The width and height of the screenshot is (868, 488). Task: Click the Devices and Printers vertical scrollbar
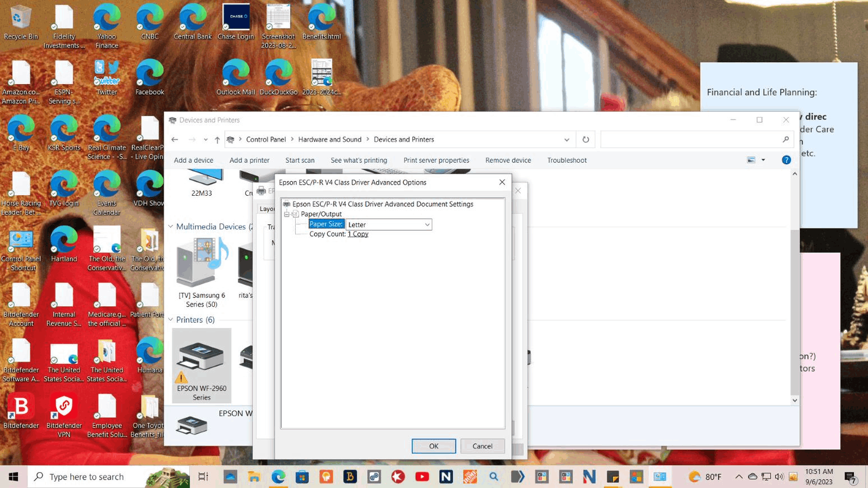coord(794,287)
